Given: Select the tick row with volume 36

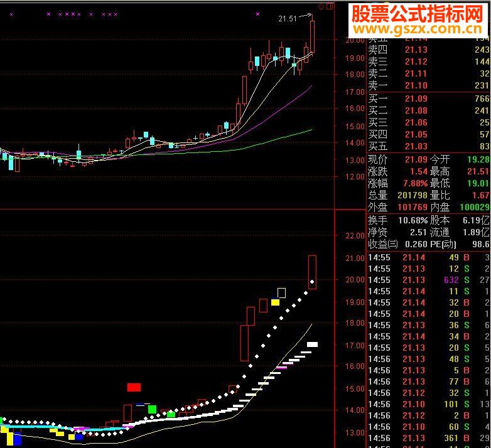Looking at the screenshot, I should pyautogui.click(x=429, y=326).
